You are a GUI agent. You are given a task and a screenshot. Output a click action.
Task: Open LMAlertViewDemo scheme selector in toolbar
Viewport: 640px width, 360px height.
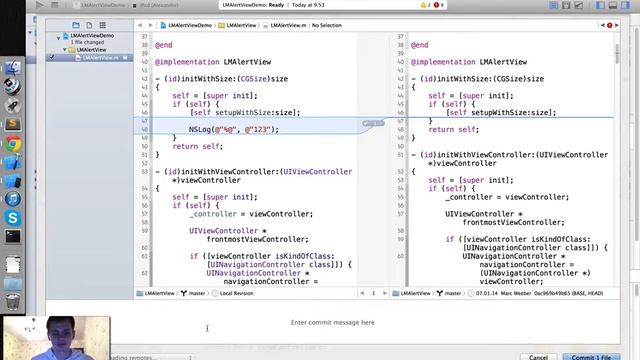(x=100, y=5)
